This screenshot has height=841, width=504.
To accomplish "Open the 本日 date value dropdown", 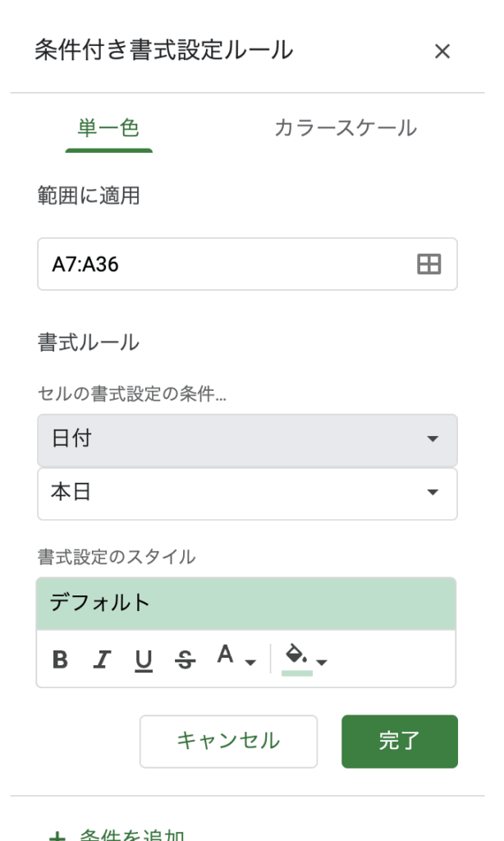I will pos(247,493).
